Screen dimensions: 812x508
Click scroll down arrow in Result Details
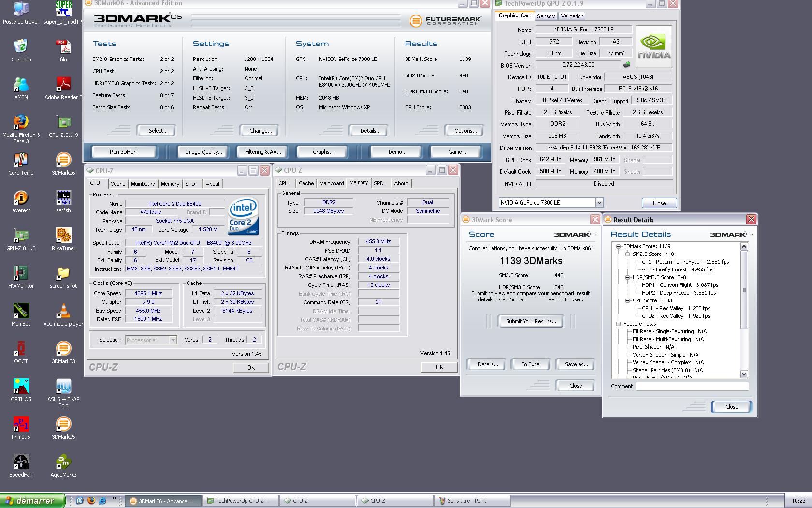coord(744,374)
